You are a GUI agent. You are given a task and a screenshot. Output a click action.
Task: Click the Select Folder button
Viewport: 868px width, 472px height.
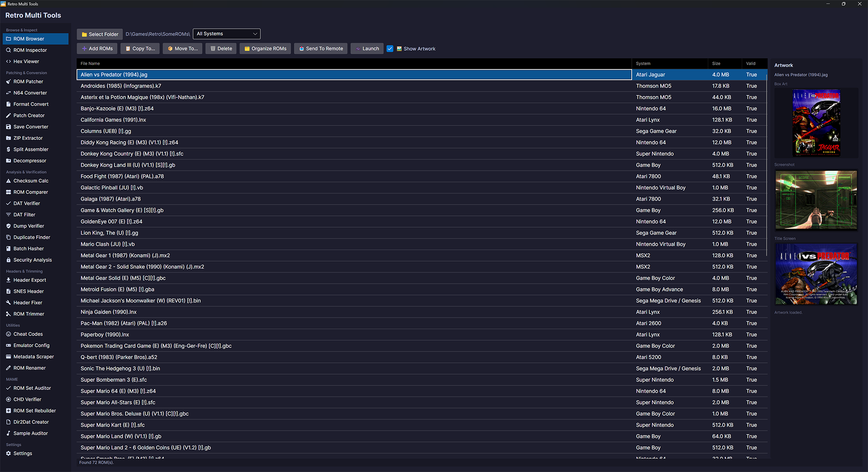(x=100, y=34)
